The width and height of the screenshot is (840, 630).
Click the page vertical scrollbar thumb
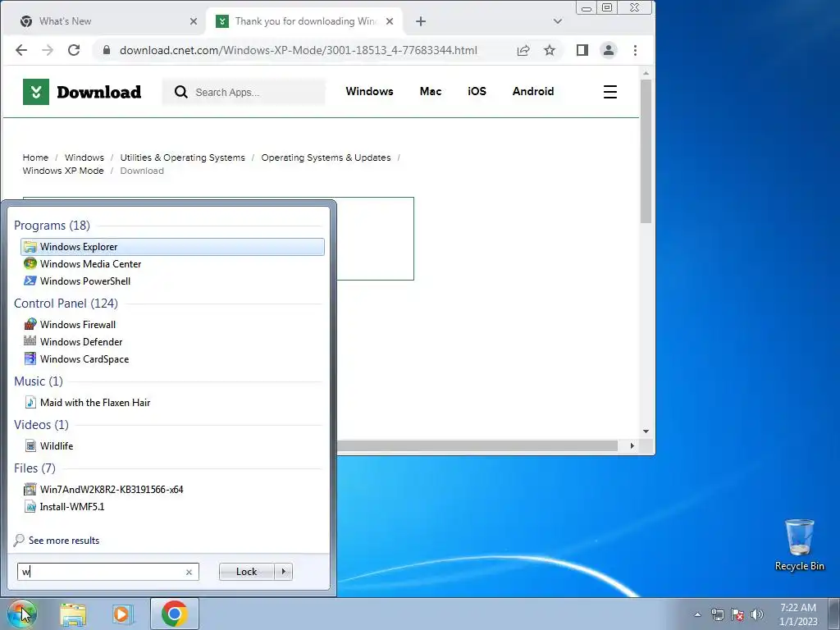(646, 151)
